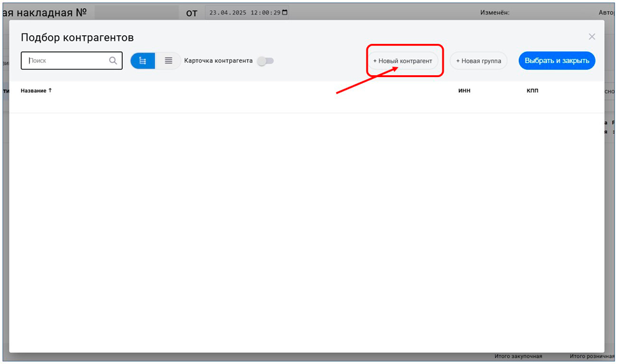
Task: Click the invoice number field after №
Action: (x=131, y=12)
